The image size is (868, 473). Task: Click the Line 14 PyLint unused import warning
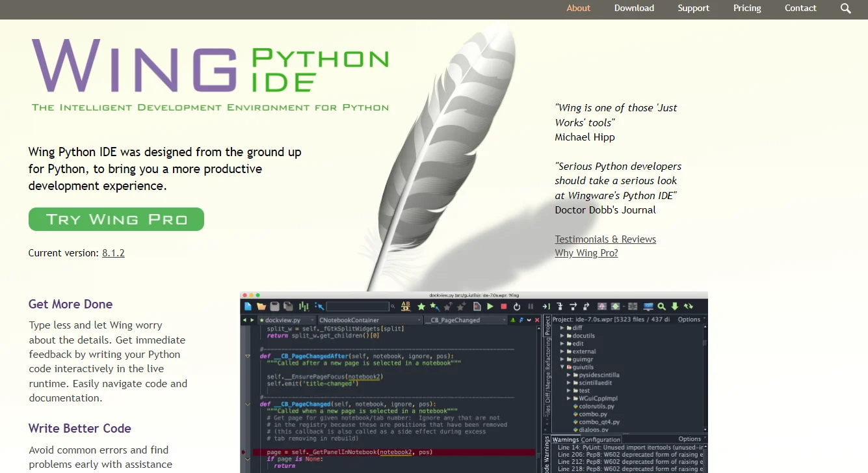(630, 447)
